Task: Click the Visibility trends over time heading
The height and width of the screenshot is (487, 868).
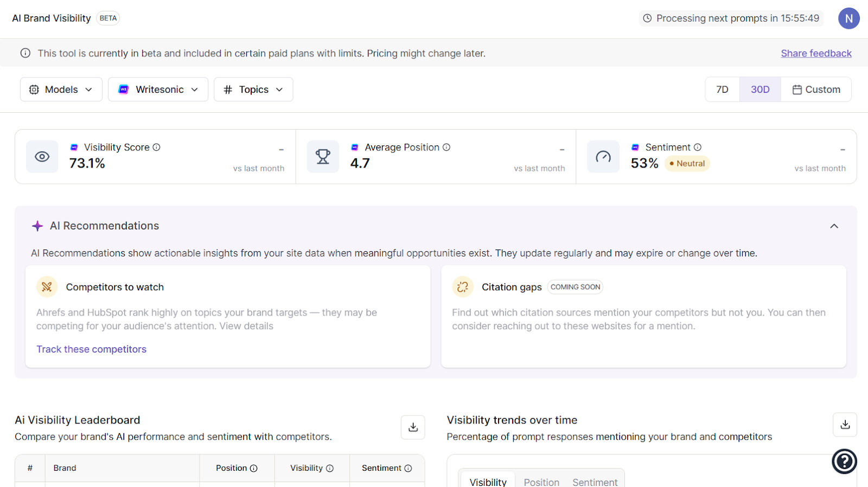Action: 512,420
